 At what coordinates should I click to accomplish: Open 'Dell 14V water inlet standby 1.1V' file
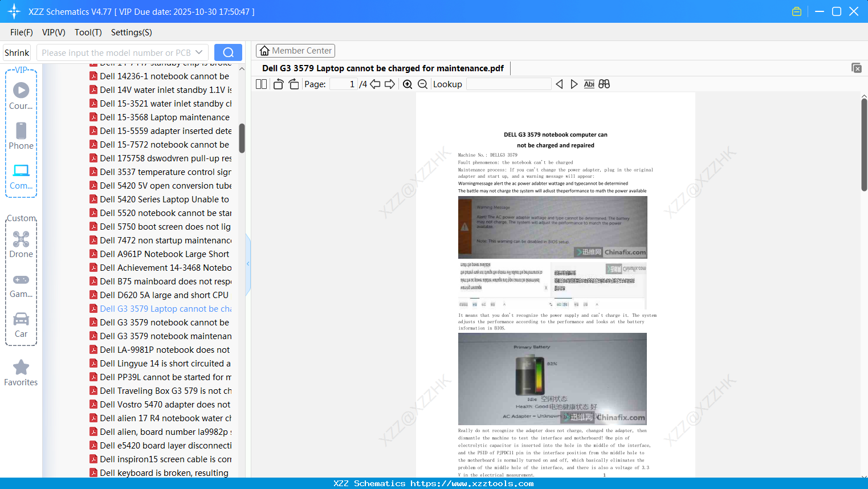(166, 90)
